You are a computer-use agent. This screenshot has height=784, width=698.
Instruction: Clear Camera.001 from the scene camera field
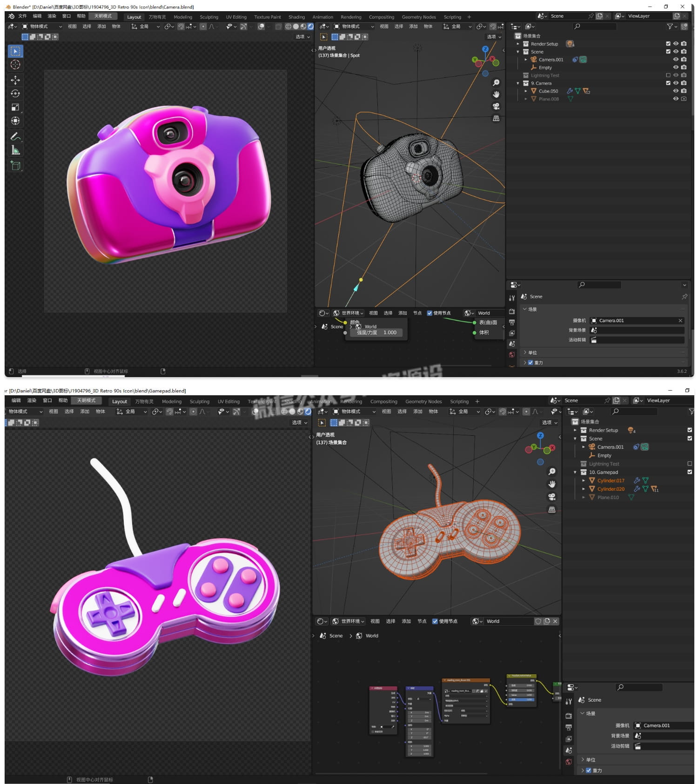pos(680,321)
